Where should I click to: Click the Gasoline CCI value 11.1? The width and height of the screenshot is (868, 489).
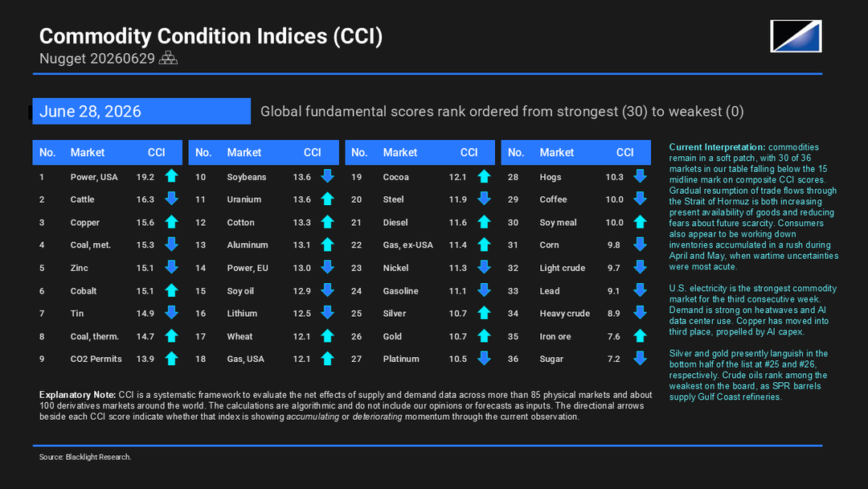point(458,290)
